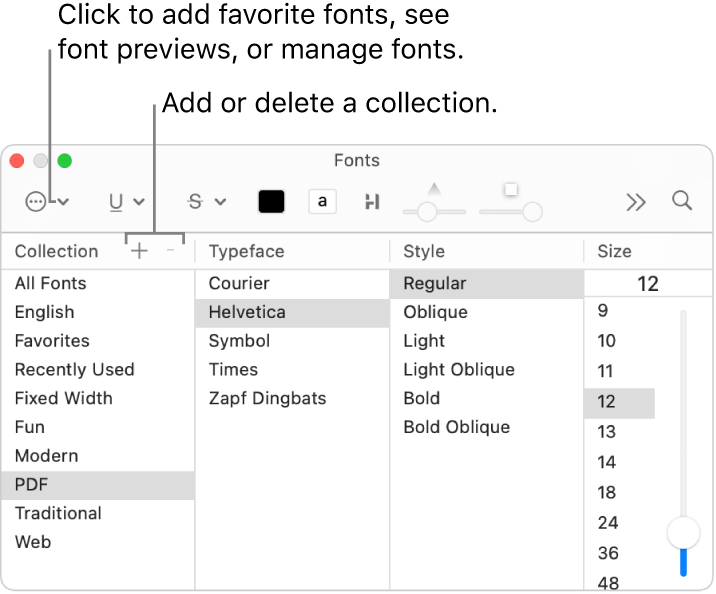Open the strikethrough style dropdown

coord(207,202)
